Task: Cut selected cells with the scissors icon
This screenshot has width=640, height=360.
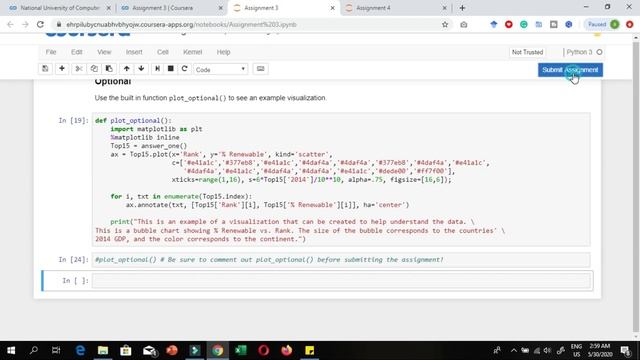Action: [x=79, y=69]
